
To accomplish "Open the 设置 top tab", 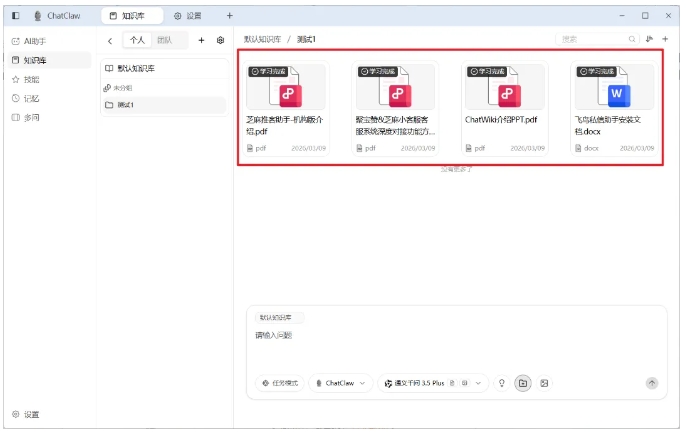I will click(188, 16).
